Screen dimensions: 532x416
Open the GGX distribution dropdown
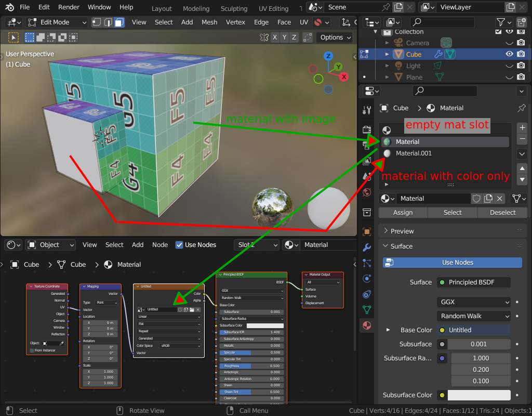[474, 302]
